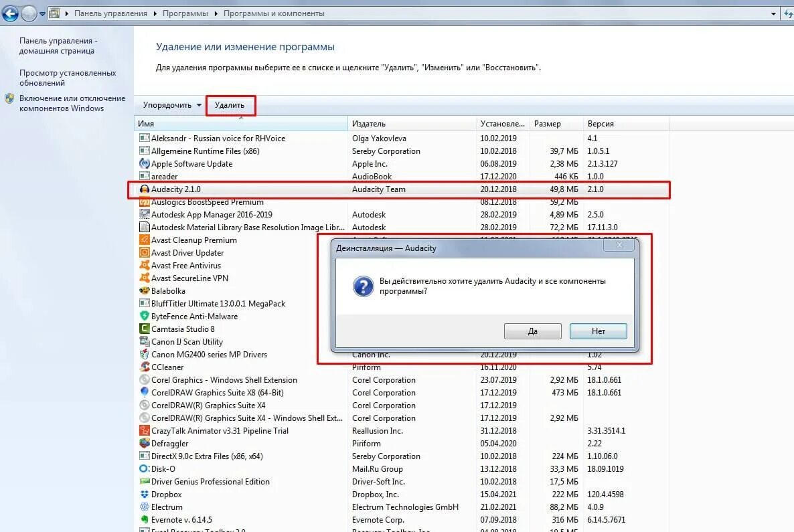Click the refresh button beside address bar
Viewport: 794px width, 532px height.
pos(789,13)
